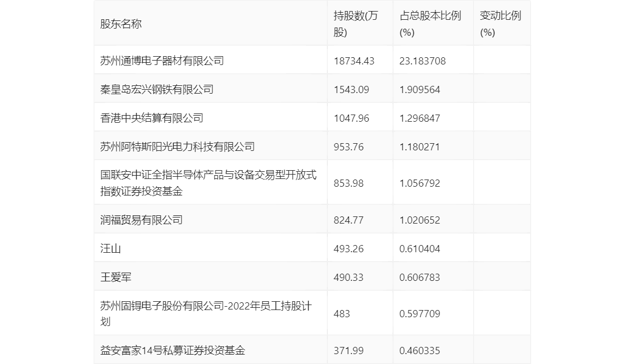
Task: Select the share count 490.33
Action: tap(348, 278)
